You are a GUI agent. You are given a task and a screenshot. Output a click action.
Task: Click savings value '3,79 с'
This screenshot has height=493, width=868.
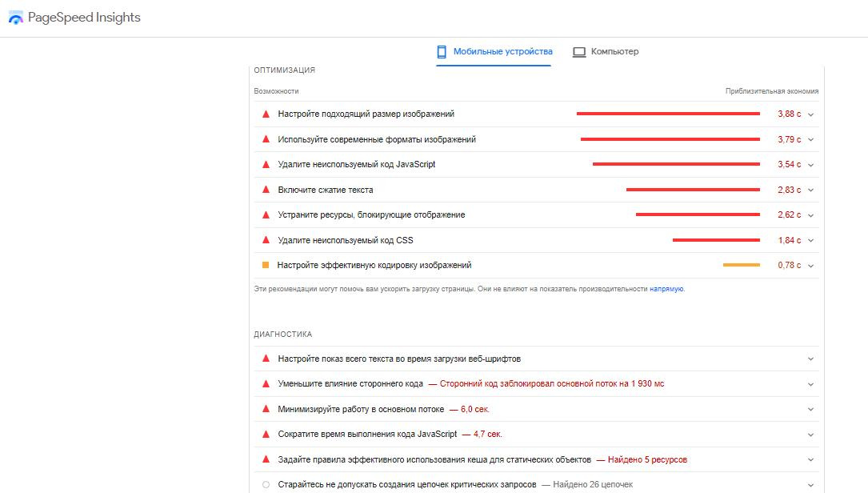(x=790, y=139)
